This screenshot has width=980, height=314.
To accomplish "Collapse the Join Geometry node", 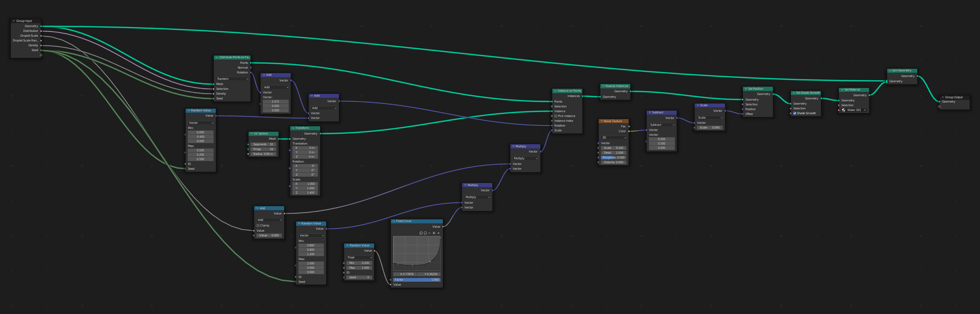I will click(x=890, y=70).
